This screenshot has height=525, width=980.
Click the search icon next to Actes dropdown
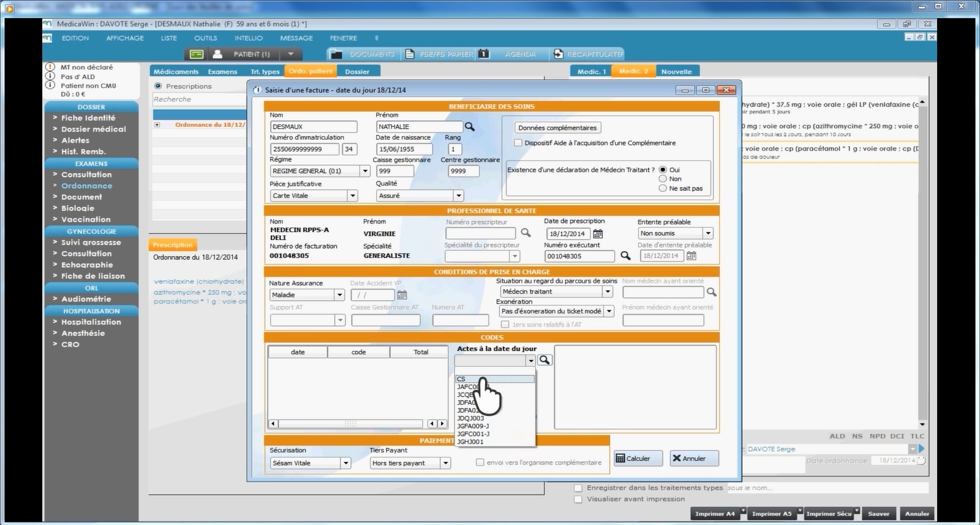545,360
